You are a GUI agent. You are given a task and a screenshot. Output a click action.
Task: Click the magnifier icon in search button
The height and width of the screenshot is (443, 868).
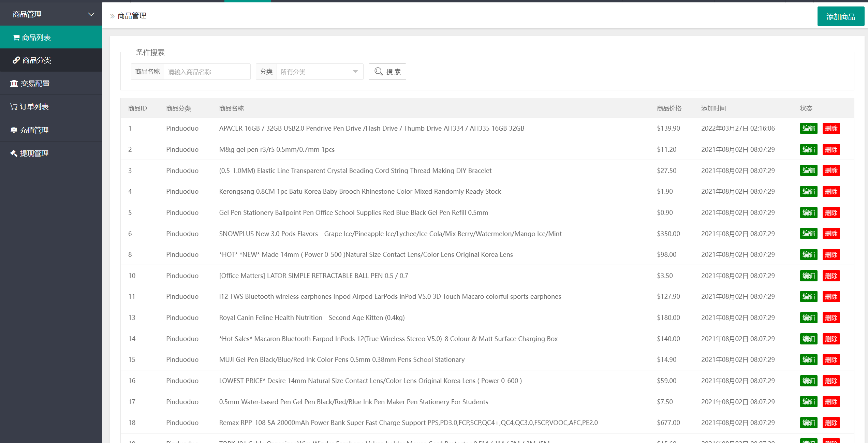(x=378, y=72)
